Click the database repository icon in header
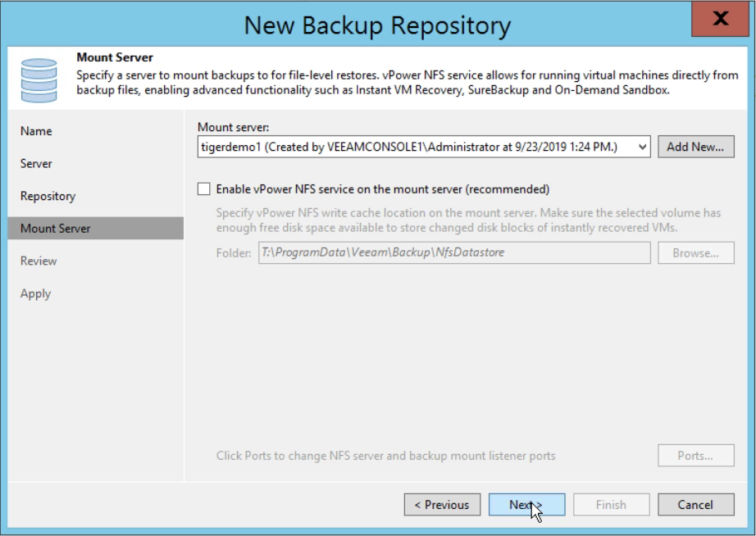This screenshot has height=536, width=756. pyautogui.click(x=39, y=80)
